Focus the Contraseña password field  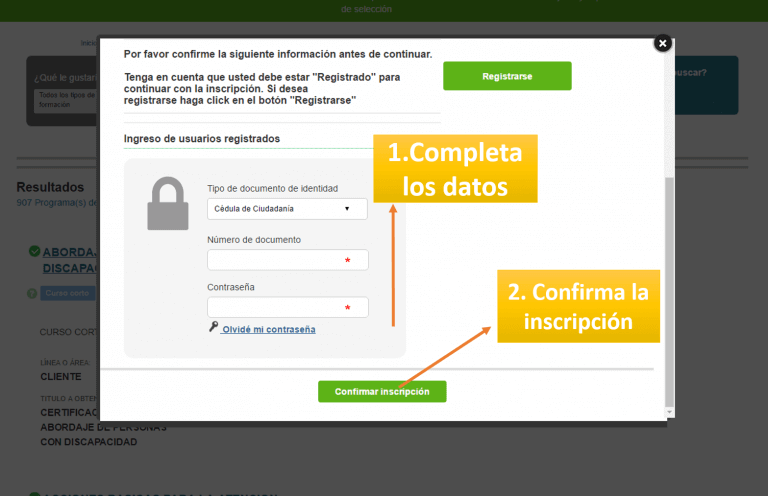click(275, 308)
